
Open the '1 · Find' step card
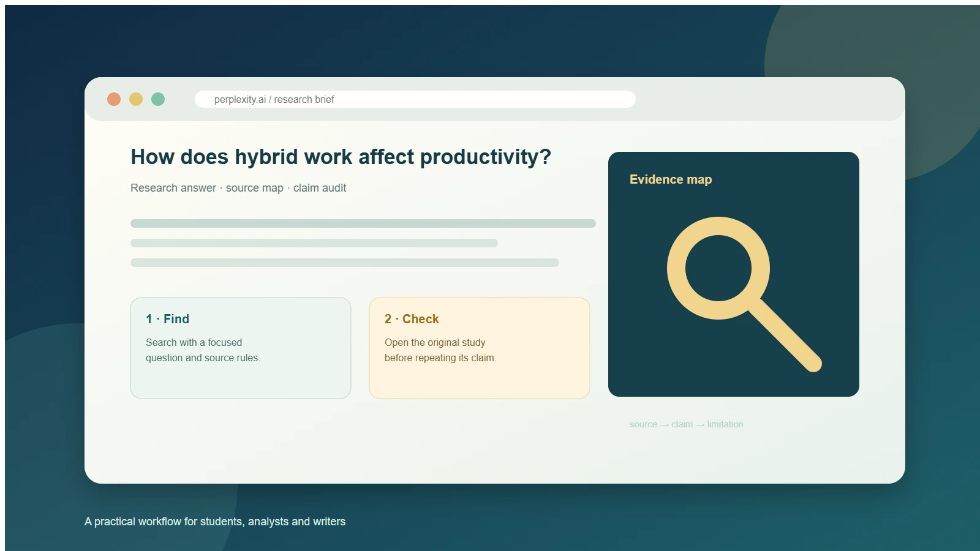tap(241, 348)
